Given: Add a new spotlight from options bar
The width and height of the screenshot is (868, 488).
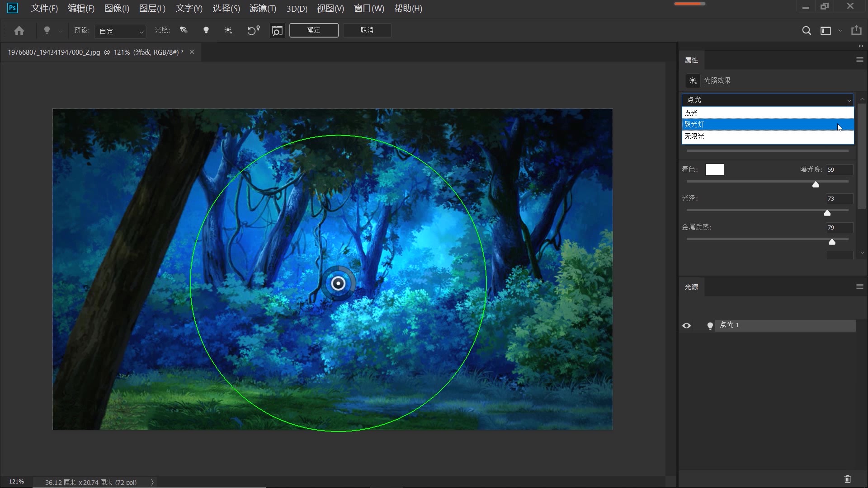Looking at the screenshot, I should [184, 30].
